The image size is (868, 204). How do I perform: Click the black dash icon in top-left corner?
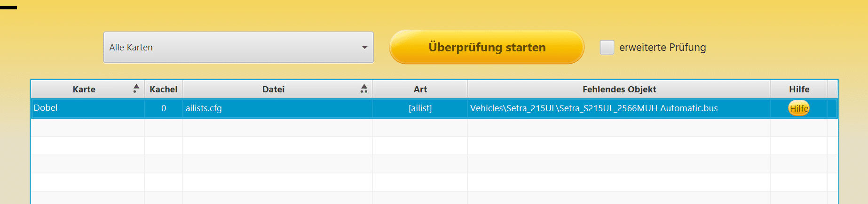[8, 8]
